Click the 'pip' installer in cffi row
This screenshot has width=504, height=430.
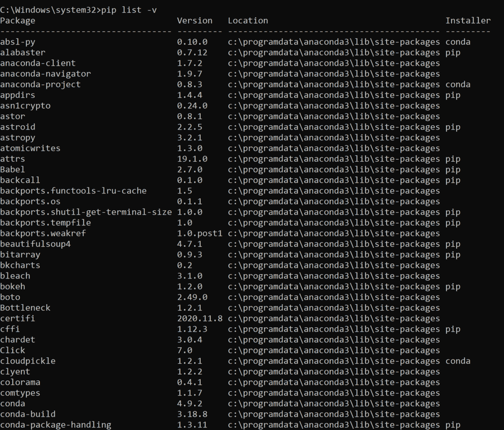pos(453,329)
